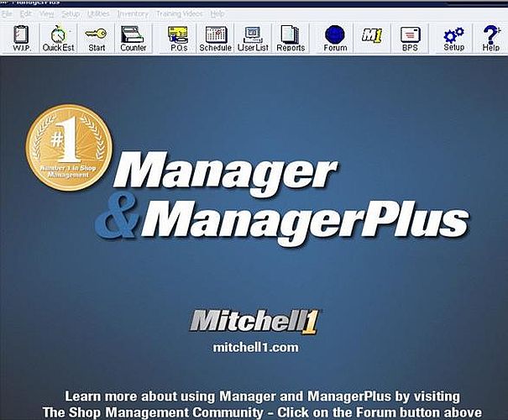
Task: Open the Inventory menu
Action: (133, 14)
